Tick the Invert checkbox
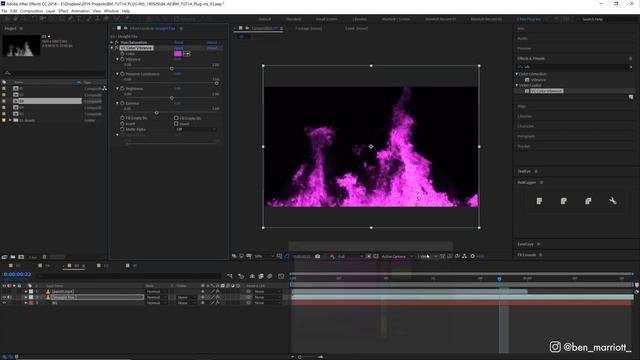The image size is (640, 360). 176,124
